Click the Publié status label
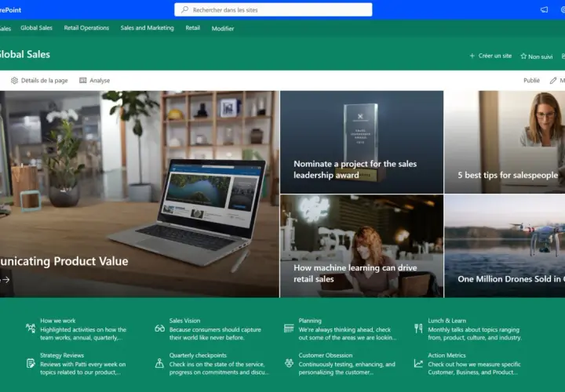This screenshot has width=565, height=392. [x=531, y=80]
